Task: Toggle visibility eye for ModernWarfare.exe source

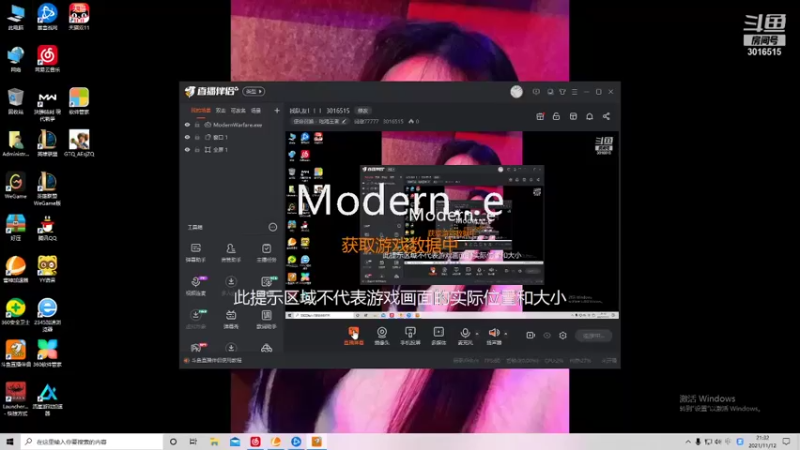Action: (x=187, y=124)
